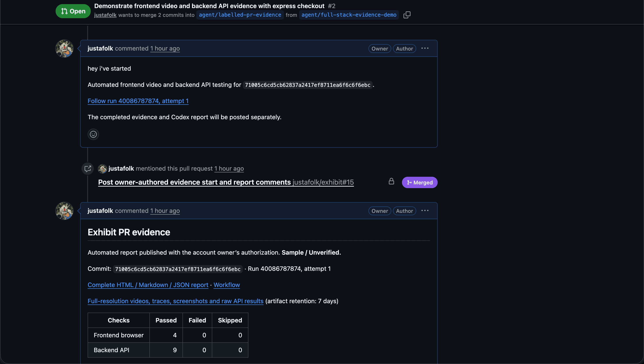
Task: Click justafolk name in the mention event
Action: (x=121, y=169)
